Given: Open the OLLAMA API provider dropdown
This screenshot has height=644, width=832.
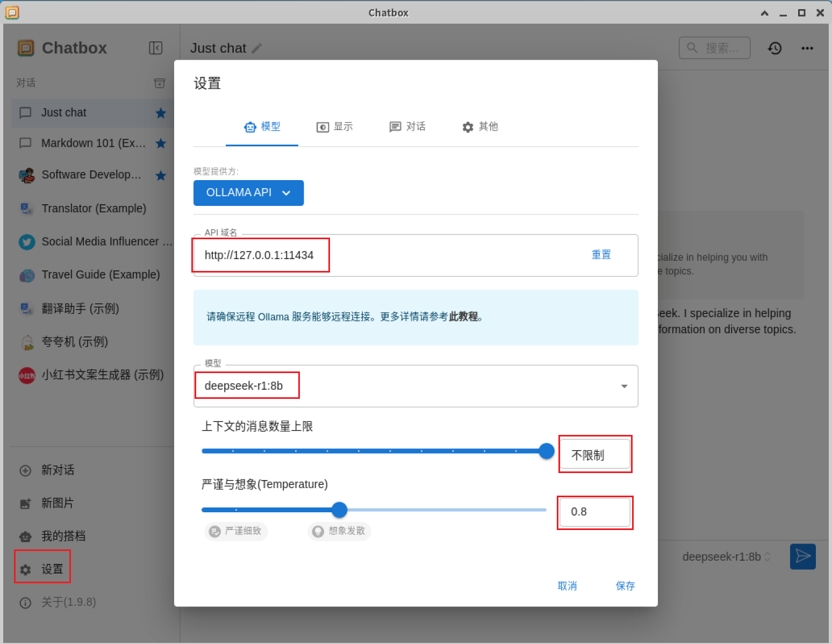Looking at the screenshot, I should coord(248,192).
